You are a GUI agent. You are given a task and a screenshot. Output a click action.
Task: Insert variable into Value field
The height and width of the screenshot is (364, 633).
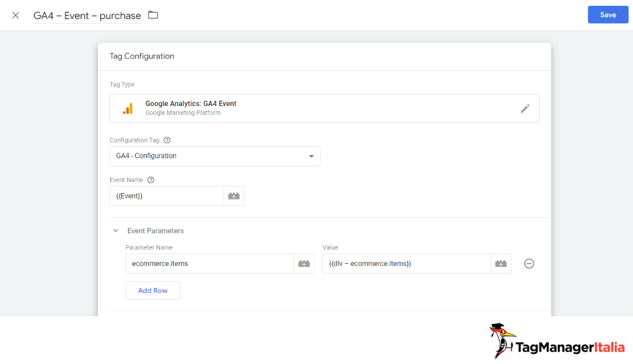point(501,264)
